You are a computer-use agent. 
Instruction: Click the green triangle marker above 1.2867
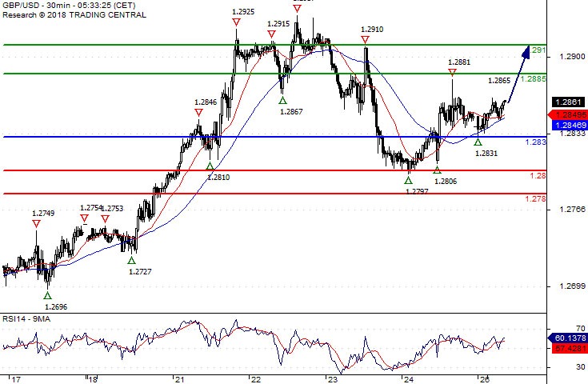pyautogui.click(x=282, y=100)
